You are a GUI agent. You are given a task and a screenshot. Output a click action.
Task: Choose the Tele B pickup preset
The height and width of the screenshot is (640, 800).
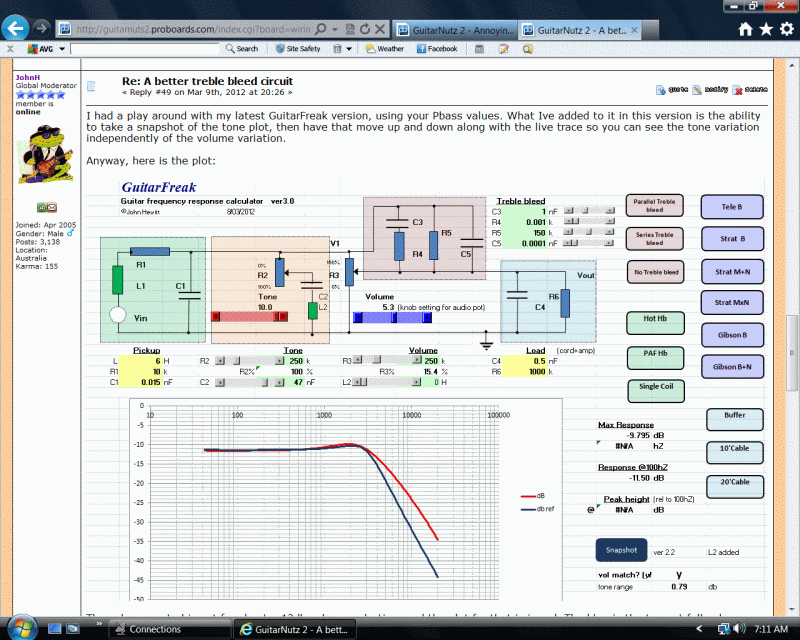tap(732, 207)
